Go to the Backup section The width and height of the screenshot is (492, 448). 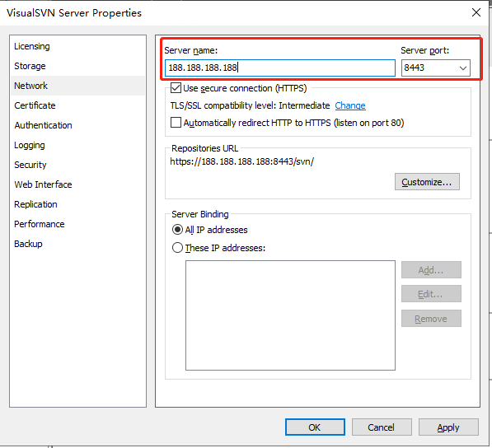point(28,244)
